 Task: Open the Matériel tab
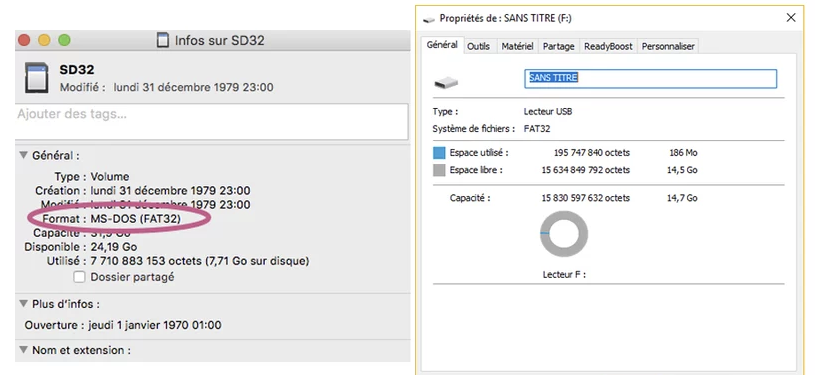[x=517, y=46]
